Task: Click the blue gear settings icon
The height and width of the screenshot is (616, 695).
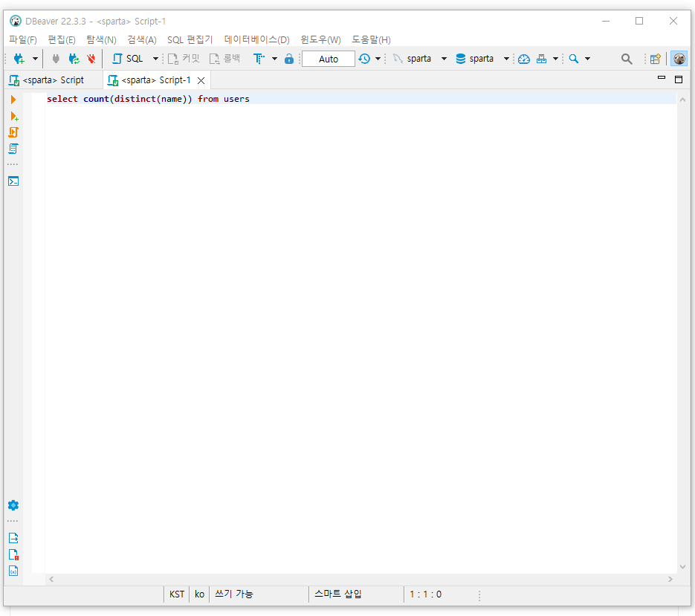Action: pyautogui.click(x=13, y=505)
